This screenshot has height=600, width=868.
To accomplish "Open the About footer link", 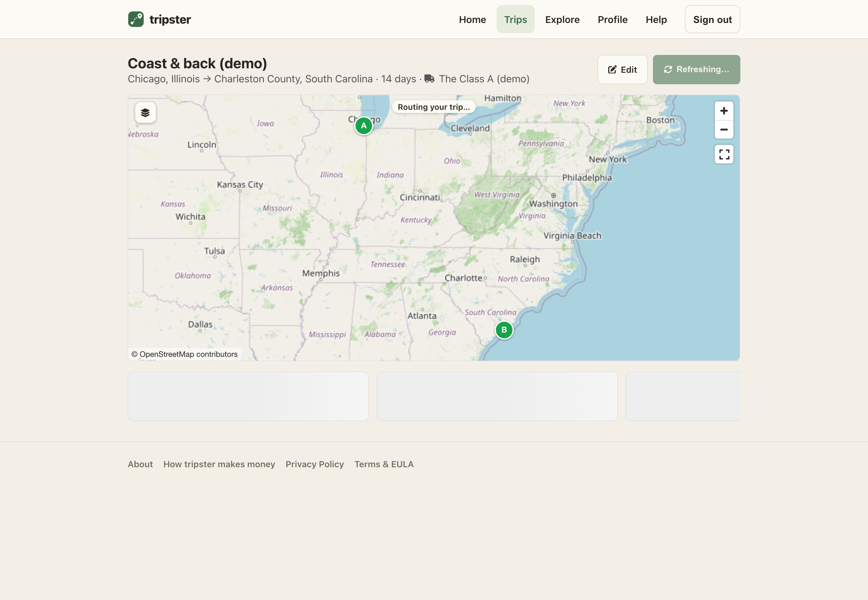I will (x=140, y=464).
